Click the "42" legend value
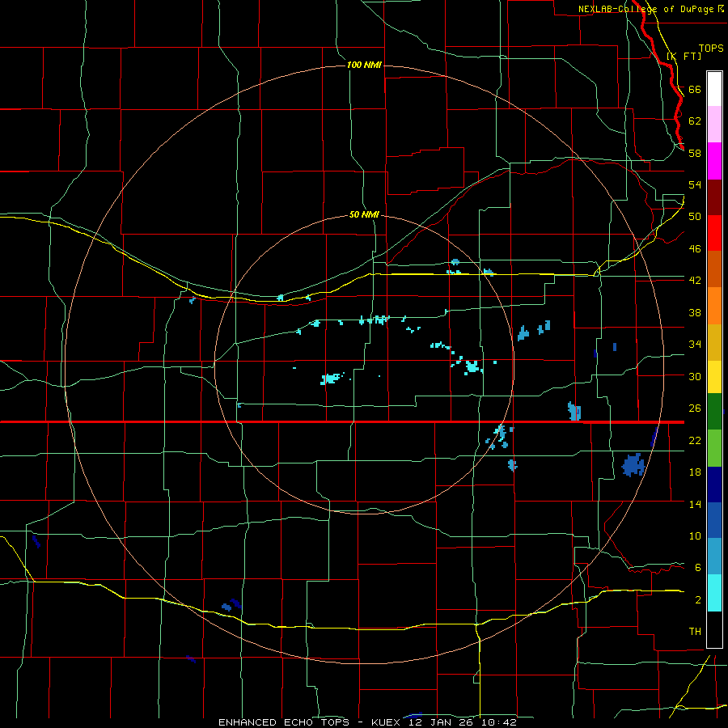Screen dimensions: 728x728 [x=695, y=281]
